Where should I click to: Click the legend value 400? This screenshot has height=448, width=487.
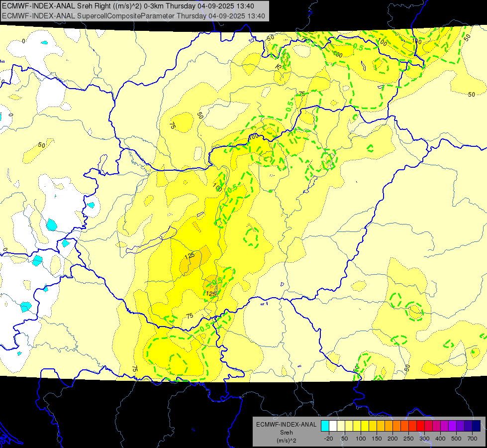(x=440, y=439)
